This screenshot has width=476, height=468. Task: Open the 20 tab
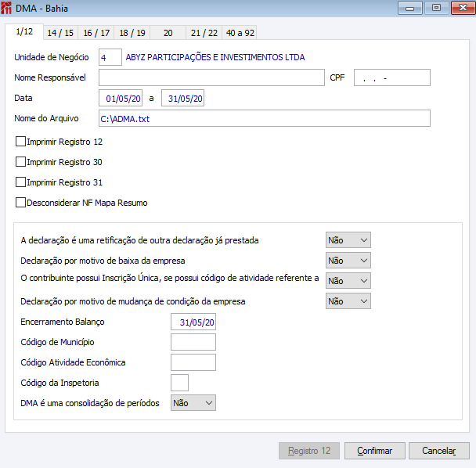168,33
